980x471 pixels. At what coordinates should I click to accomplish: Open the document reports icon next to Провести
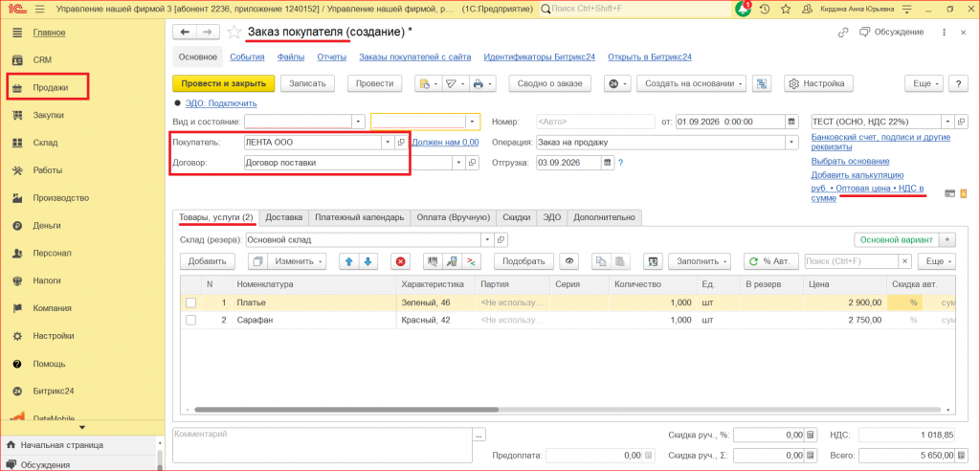point(428,83)
